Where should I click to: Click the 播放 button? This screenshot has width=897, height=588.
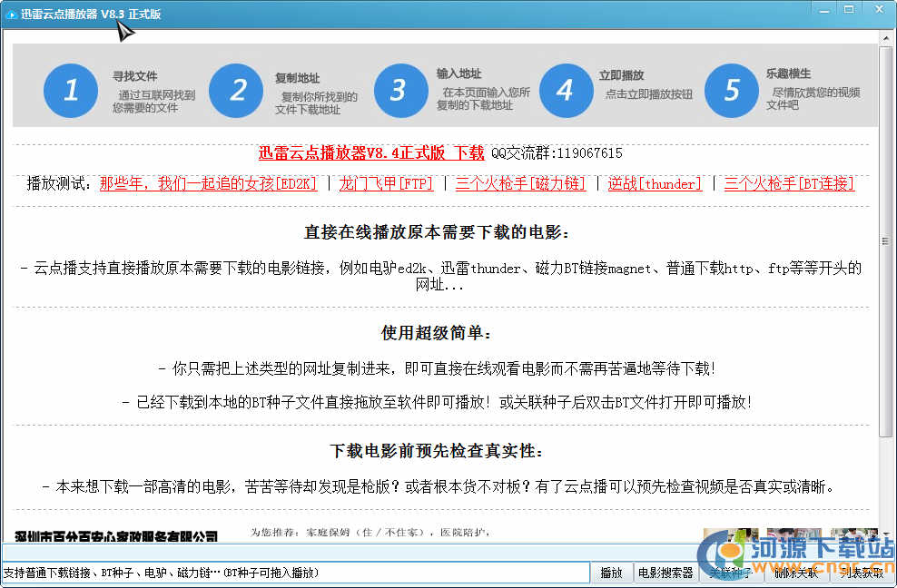click(x=611, y=573)
